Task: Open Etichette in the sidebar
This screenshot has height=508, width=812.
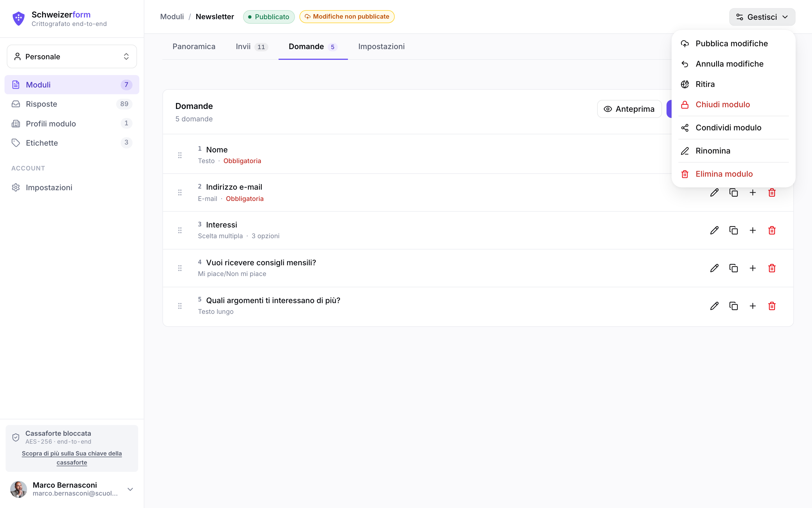Action: [72, 143]
